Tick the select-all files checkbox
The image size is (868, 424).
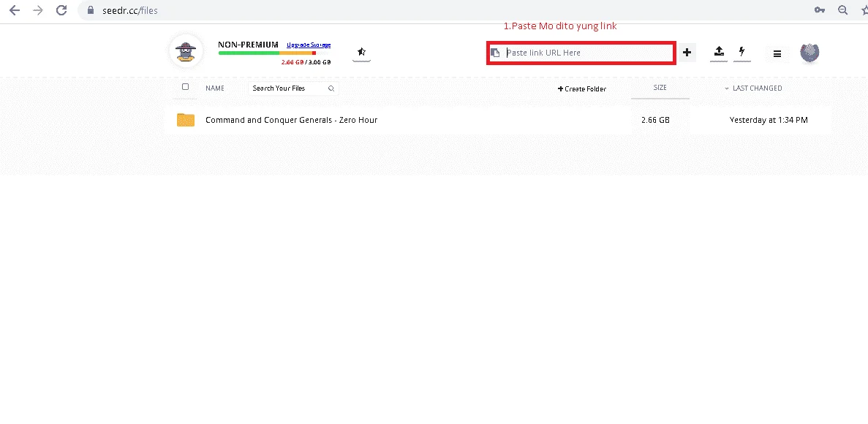[186, 87]
